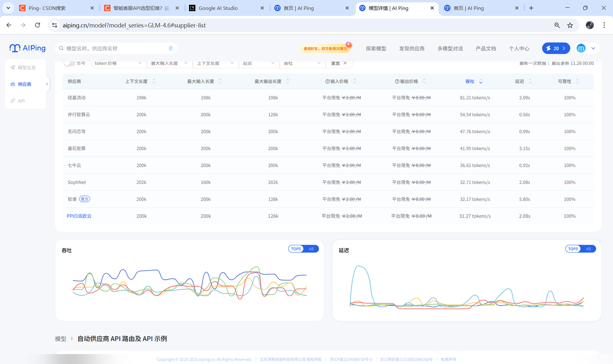
Task: Open the browser profile avatar
Action: pyautogui.click(x=590, y=25)
